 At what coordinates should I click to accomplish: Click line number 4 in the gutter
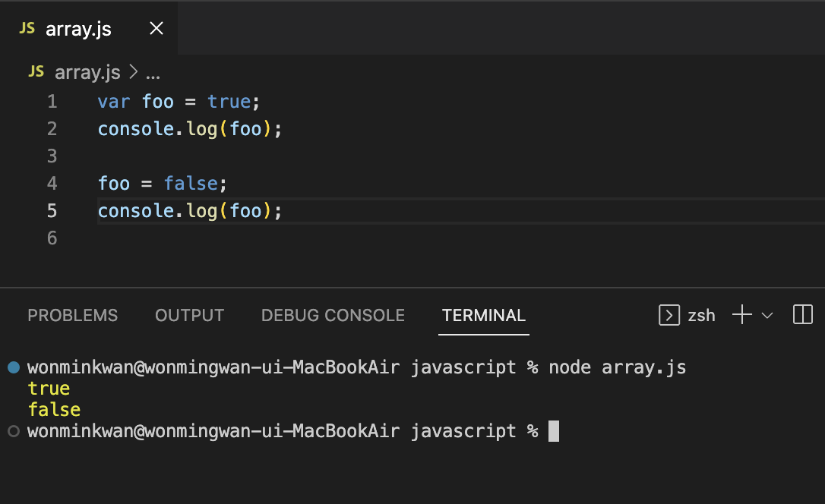coord(52,184)
